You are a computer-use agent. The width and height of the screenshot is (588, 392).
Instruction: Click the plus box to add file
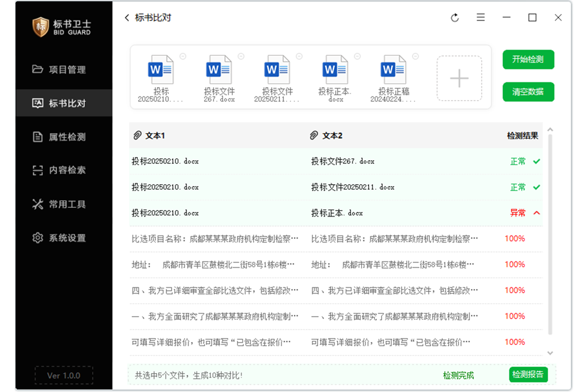[x=459, y=78]
